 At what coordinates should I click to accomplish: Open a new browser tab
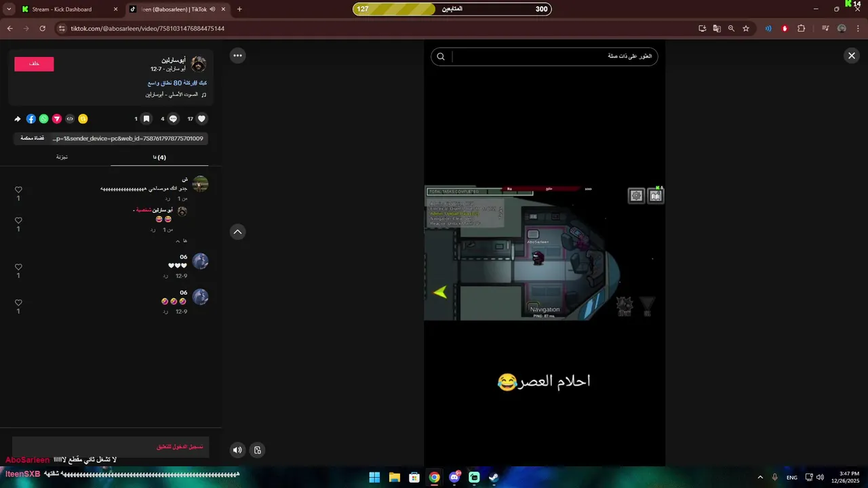tap(239, 9)
